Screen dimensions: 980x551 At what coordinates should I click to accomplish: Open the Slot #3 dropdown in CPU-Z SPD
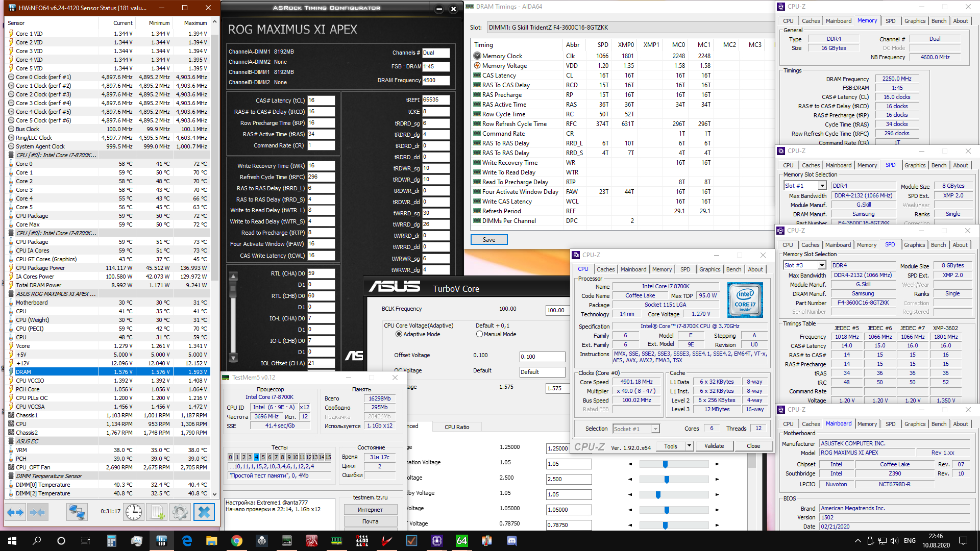[x=821, y=265]
